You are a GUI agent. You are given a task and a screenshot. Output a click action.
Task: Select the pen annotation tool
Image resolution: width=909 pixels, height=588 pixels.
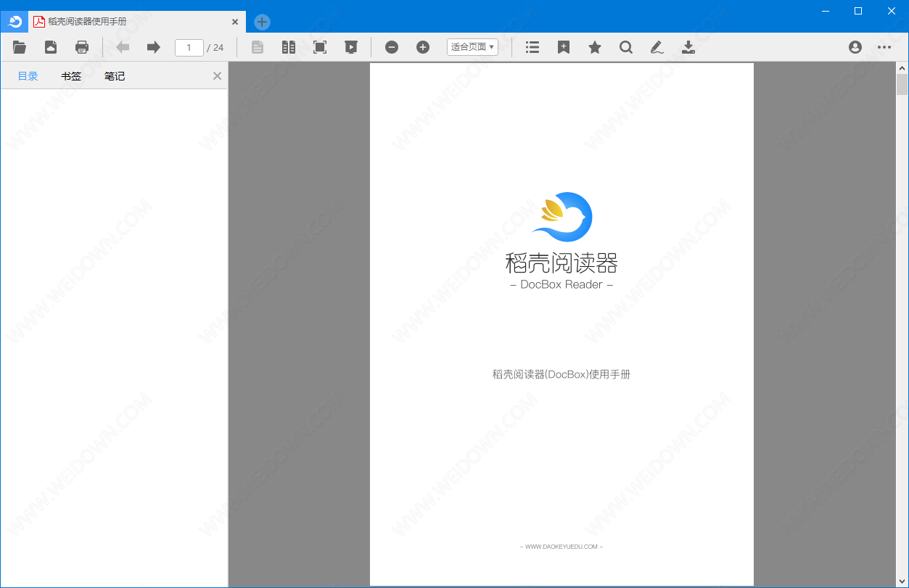(x=657, y=47)
